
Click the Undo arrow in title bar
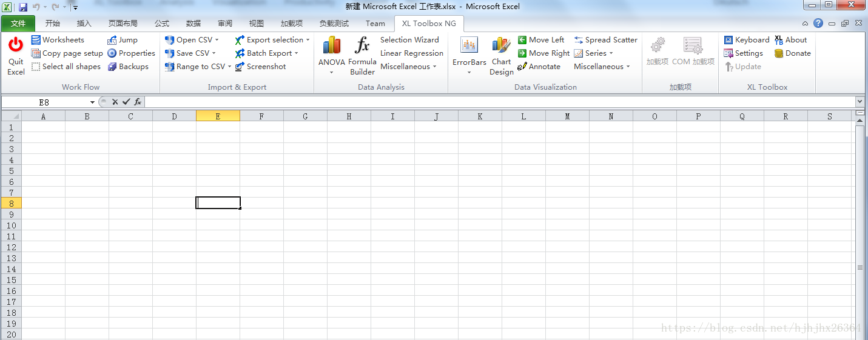36,7
